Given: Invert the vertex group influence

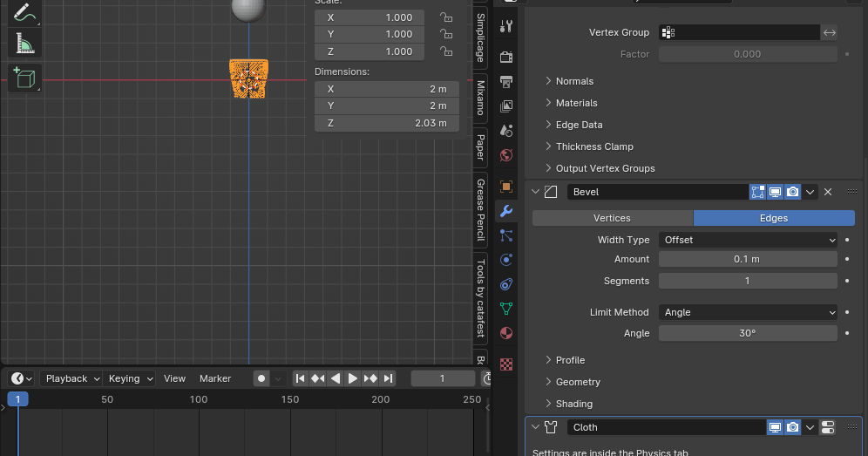Looking at the screenshot, I should pyautogui.click(x=830, y=32).
